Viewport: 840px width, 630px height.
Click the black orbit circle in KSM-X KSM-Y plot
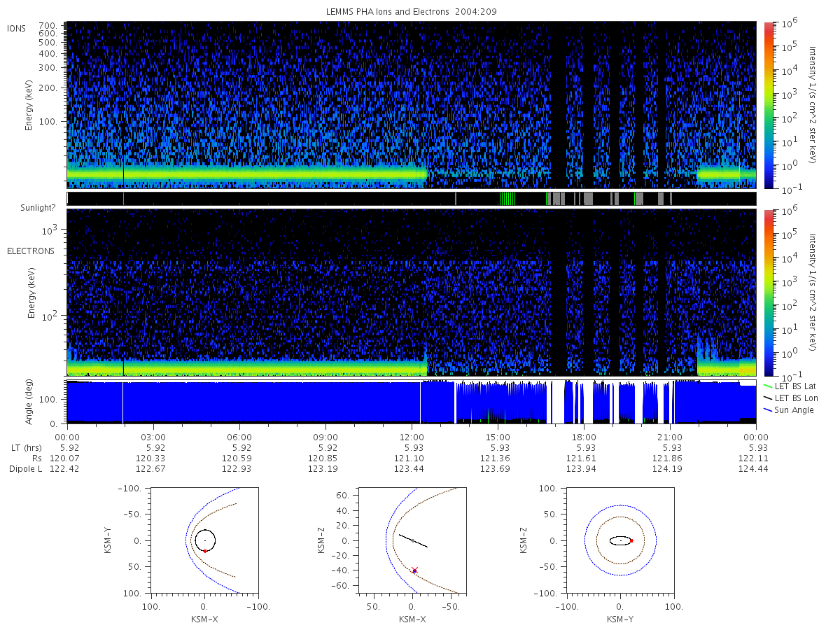tap(205, 540)
